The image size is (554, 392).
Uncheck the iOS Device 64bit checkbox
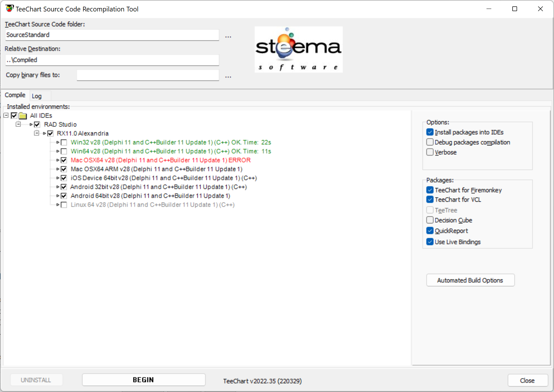point(64,178)
